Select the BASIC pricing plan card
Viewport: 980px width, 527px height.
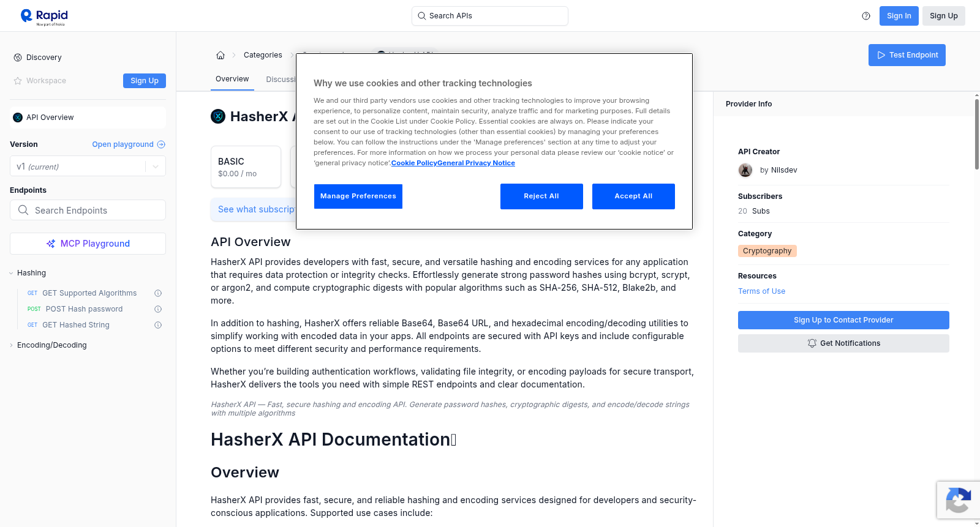(246, 166)
